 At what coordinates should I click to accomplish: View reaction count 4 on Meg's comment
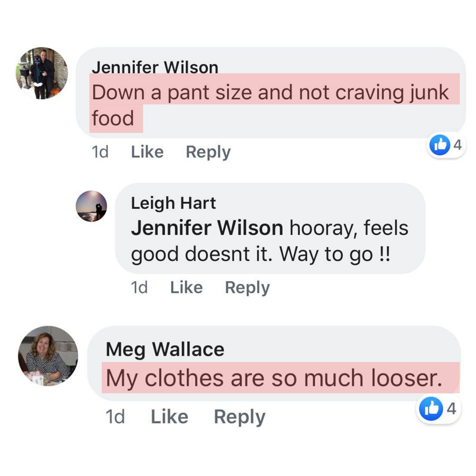coord(451,409)
